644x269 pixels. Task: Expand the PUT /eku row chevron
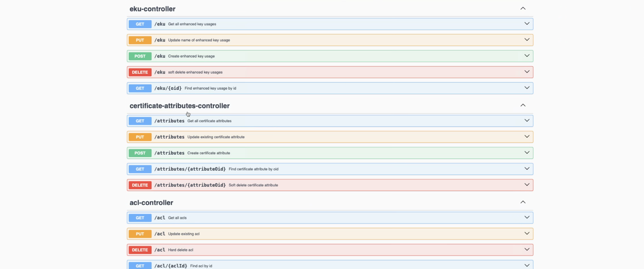click(527, 40)
